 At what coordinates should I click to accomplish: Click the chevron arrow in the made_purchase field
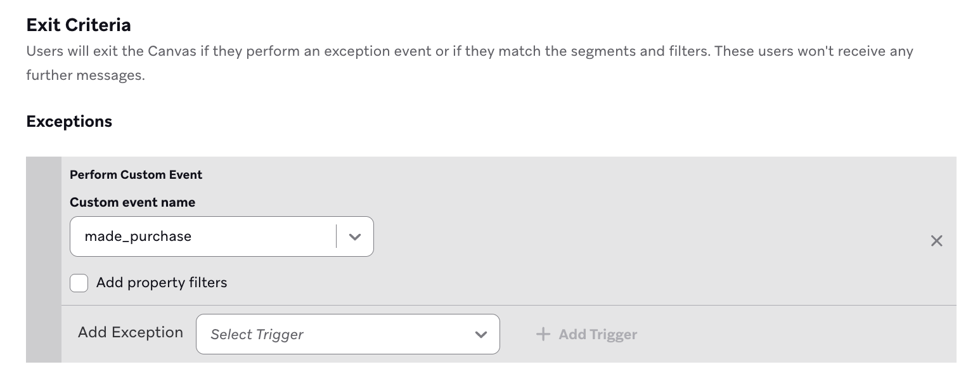click(355, 236)
